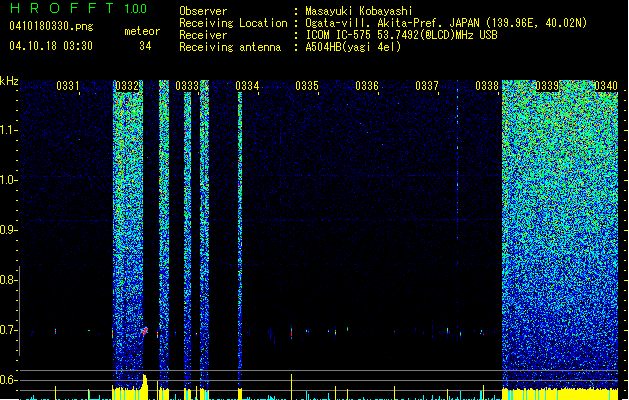This screenshot has width=629, height=400.
Task: Select the file name 0410180330.png
Action: 51,26
